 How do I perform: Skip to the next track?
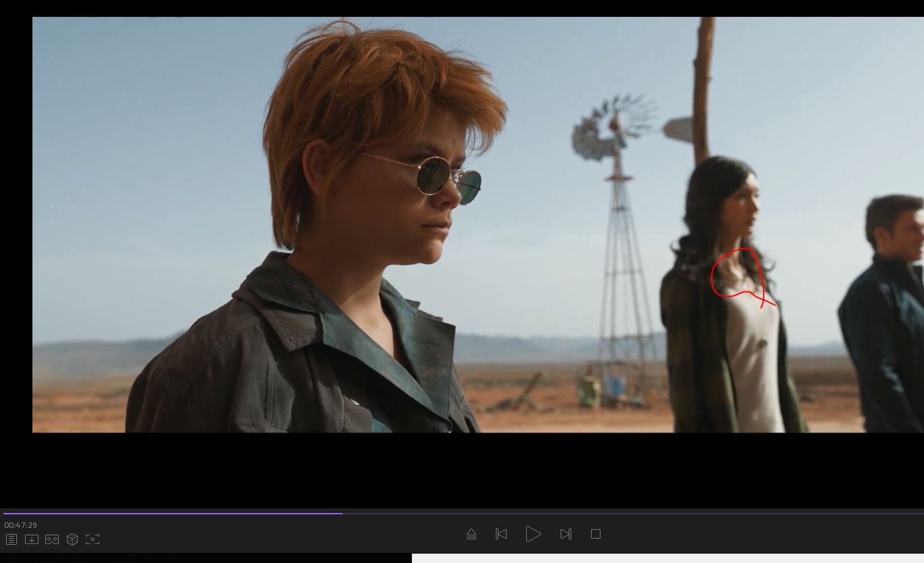click(566, 534)
